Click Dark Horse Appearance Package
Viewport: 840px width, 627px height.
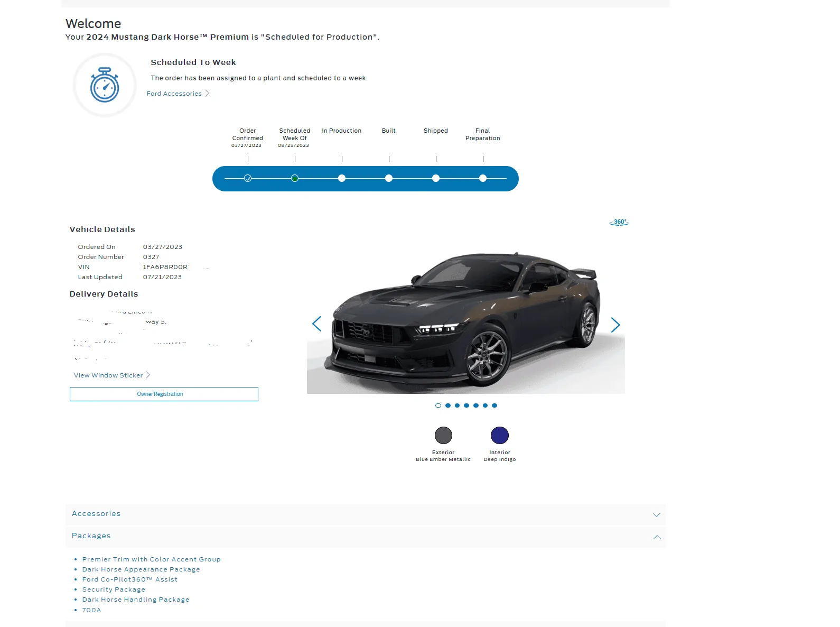[141, 569]
